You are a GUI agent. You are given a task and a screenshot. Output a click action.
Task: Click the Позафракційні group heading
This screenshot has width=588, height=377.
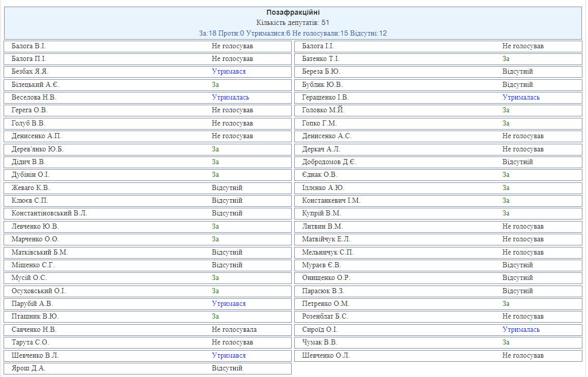pos(293,12)
